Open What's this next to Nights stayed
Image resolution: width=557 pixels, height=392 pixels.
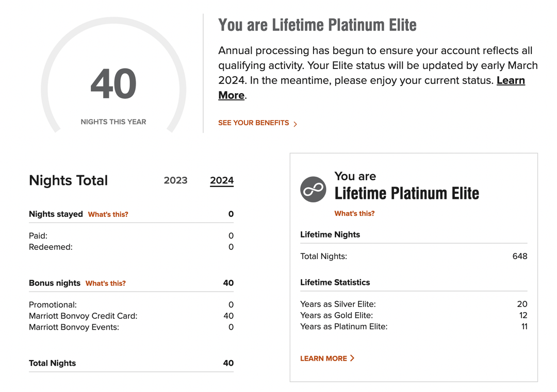[108, 214]
